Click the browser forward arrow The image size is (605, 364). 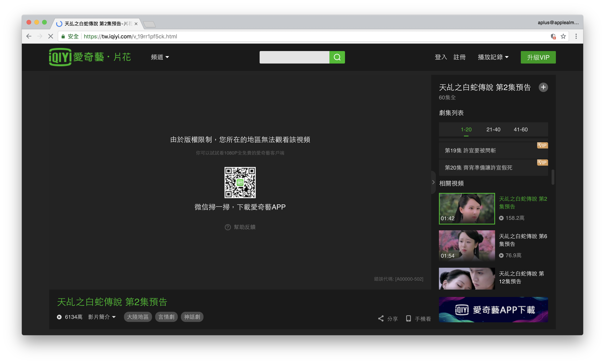point(40,36)
